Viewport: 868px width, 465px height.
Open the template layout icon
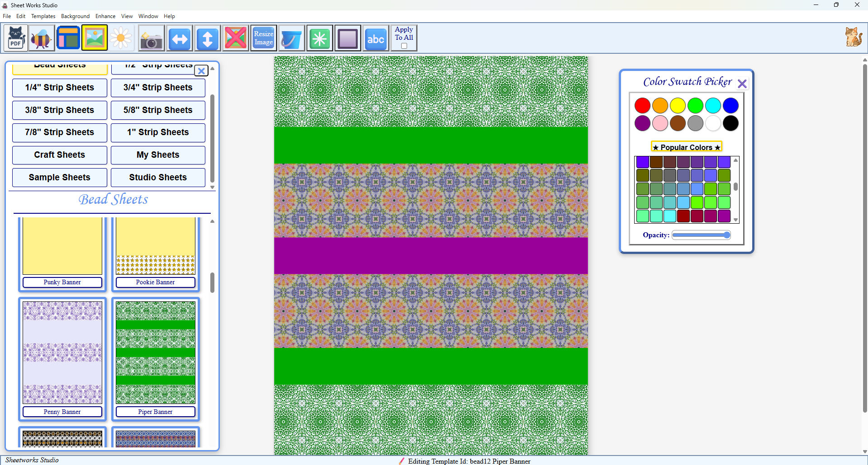click(68, 38)
